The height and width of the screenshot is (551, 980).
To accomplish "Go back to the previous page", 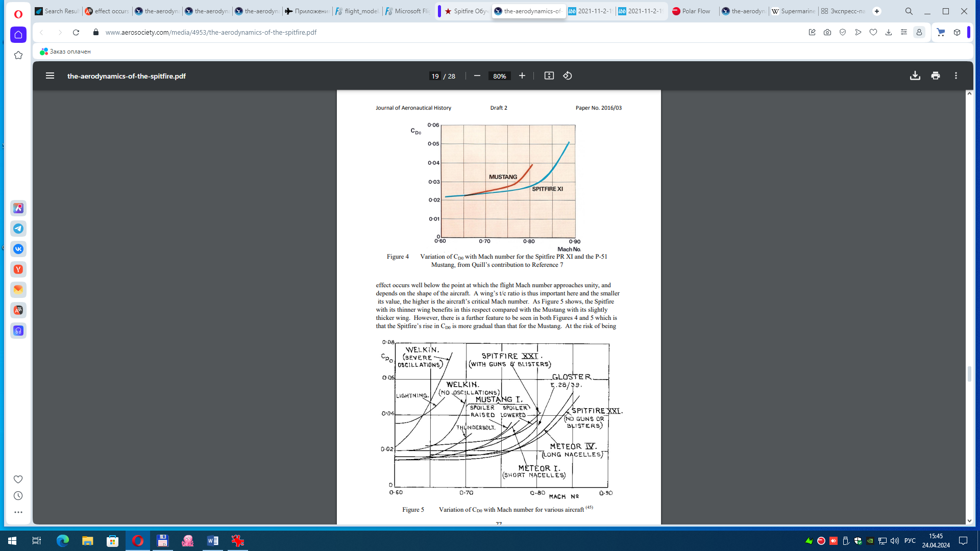I will click(x=42, y=32).
